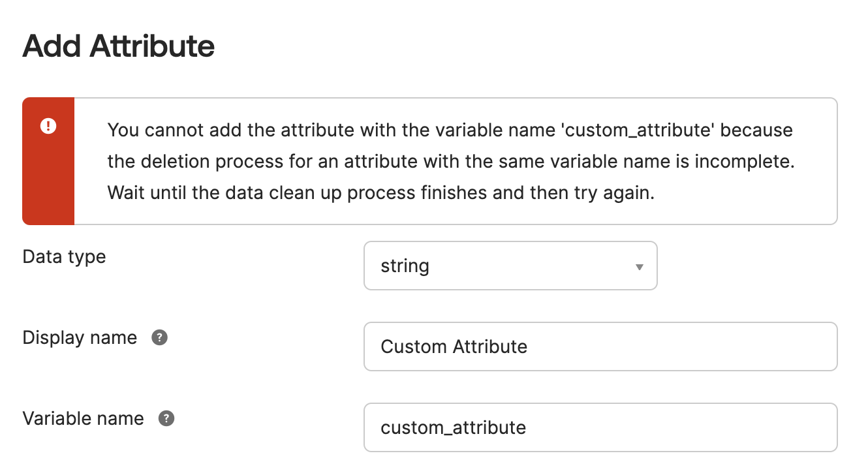Click the help icon beside Display name
The height and width of the screenshot is (462, 868).
[159, 338]
